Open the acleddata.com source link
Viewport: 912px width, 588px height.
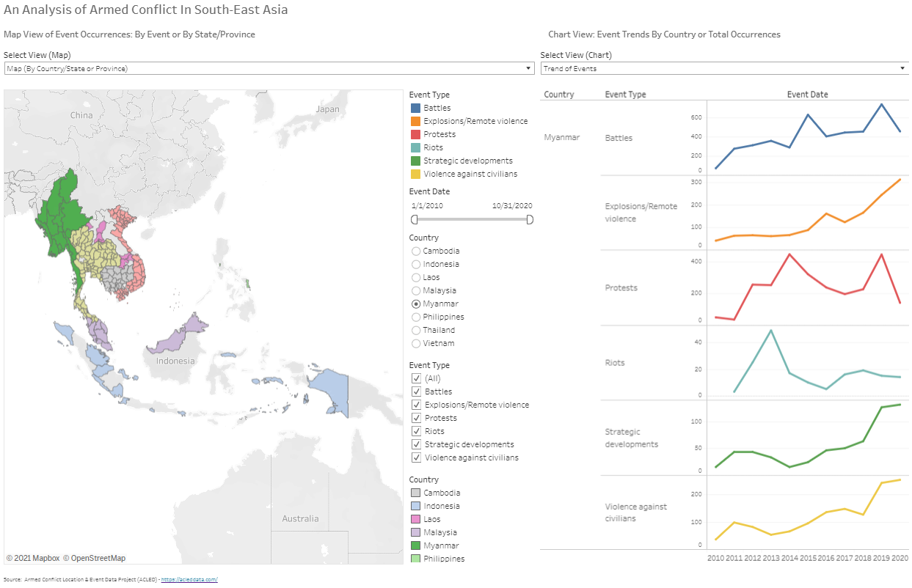[189, 580]
